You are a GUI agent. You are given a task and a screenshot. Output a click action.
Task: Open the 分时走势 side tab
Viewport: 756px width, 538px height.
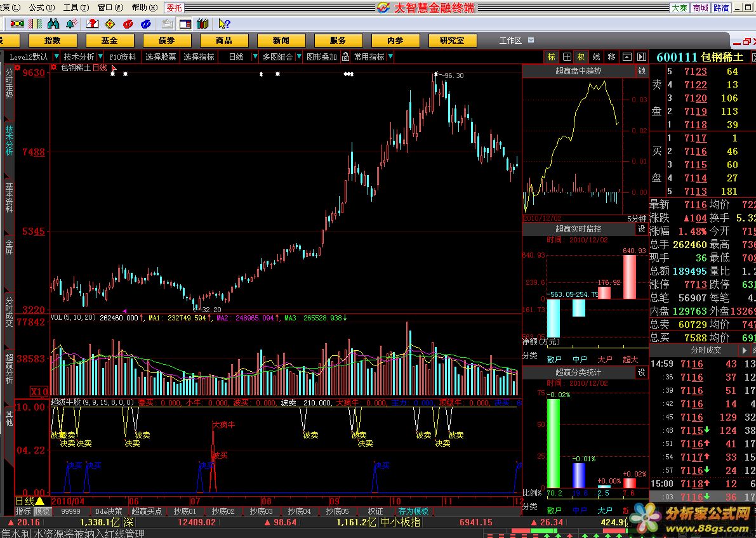pyautogui.click(x=9, y=83)
